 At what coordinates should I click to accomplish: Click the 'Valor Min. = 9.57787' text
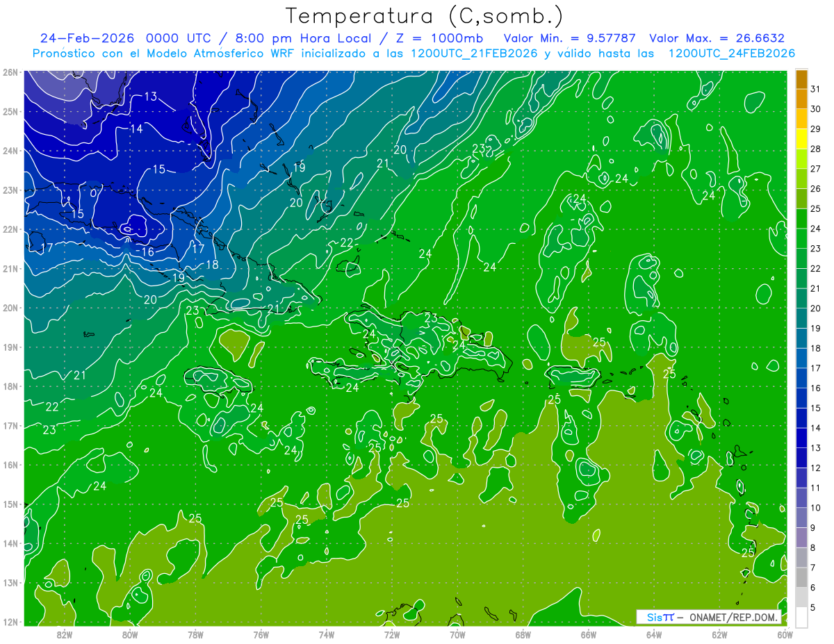(x=570, y=38)
